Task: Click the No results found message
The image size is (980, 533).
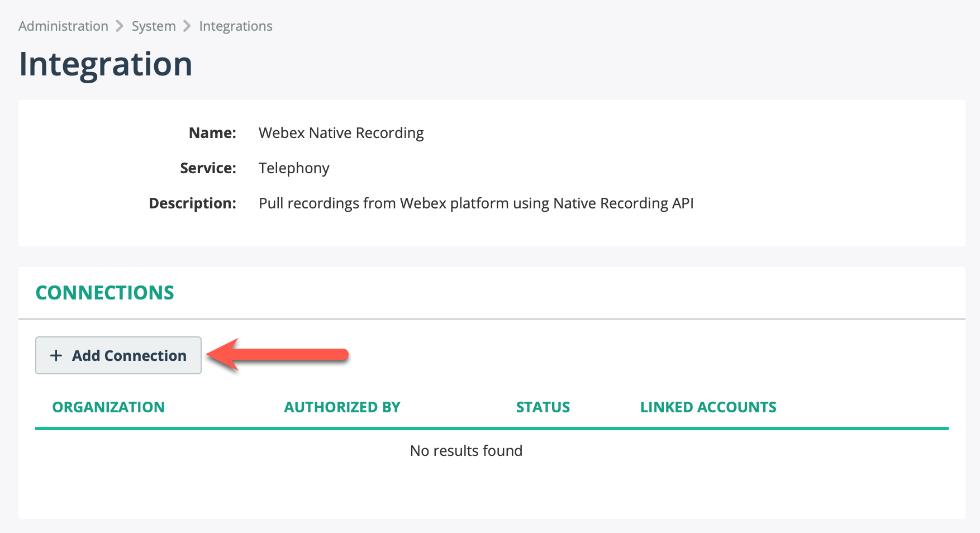Action: pos(467,450)
